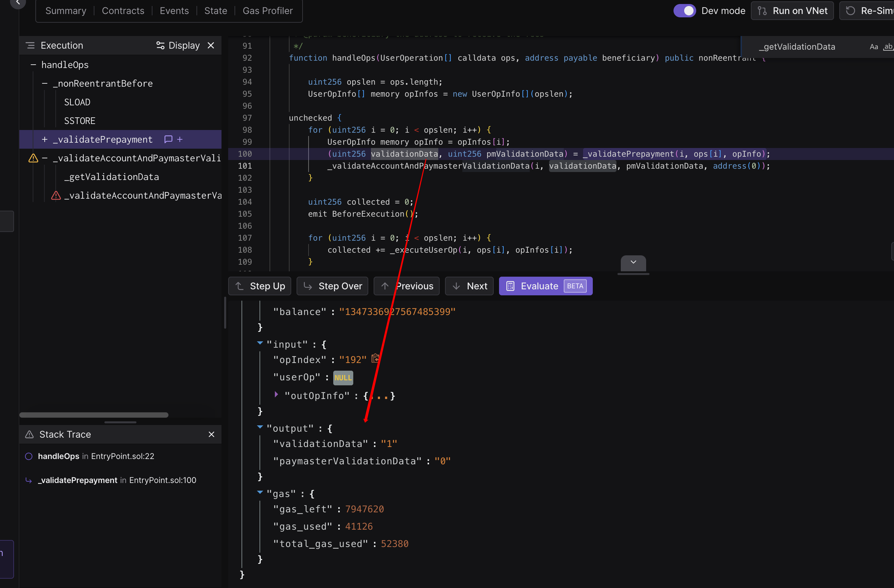Image resolution: width=894 pixels, height=588 pixels.
Task: Collapse the handleOps tree node
Action: coord(33,65)
